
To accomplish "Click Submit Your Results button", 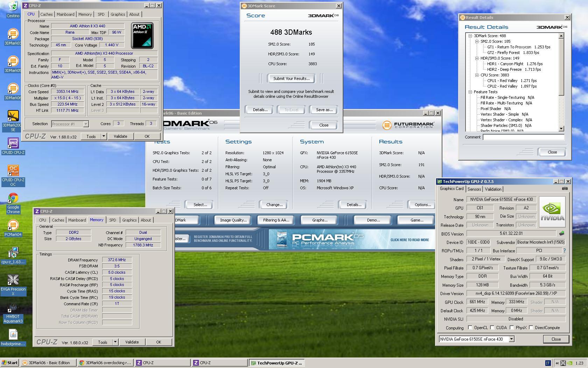I will 291,79.
